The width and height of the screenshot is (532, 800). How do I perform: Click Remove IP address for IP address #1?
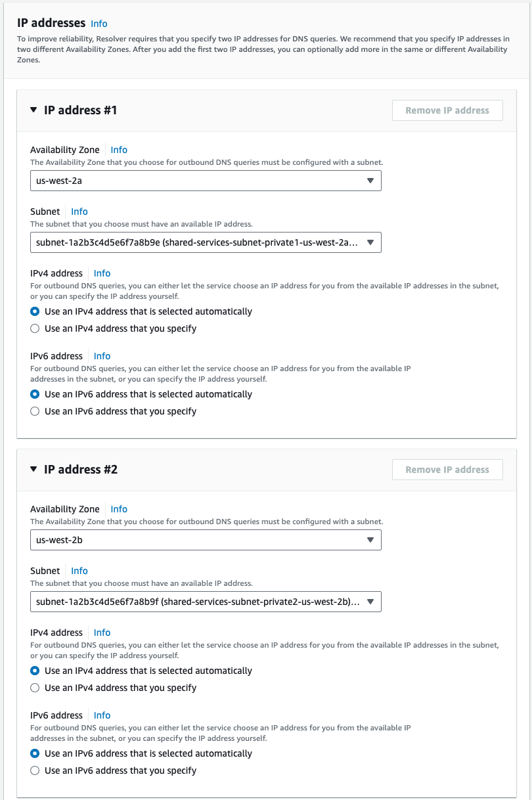[x=447, y=110]
